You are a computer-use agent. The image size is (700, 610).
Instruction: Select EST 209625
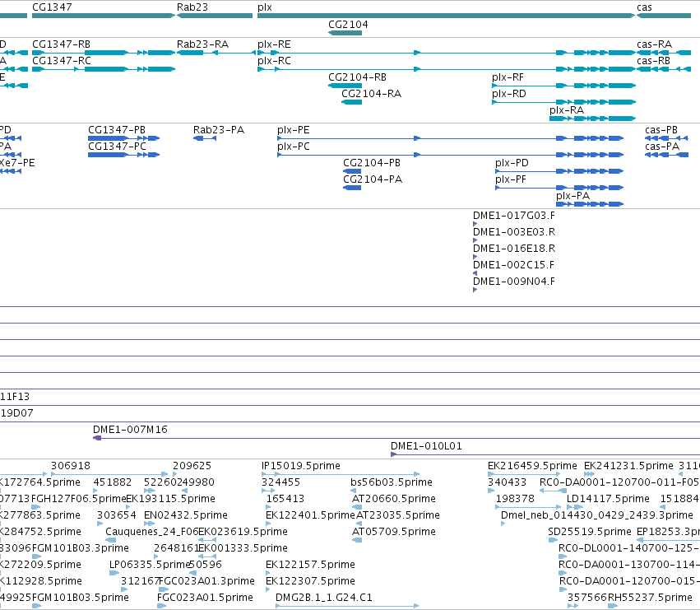coord(175,474)
